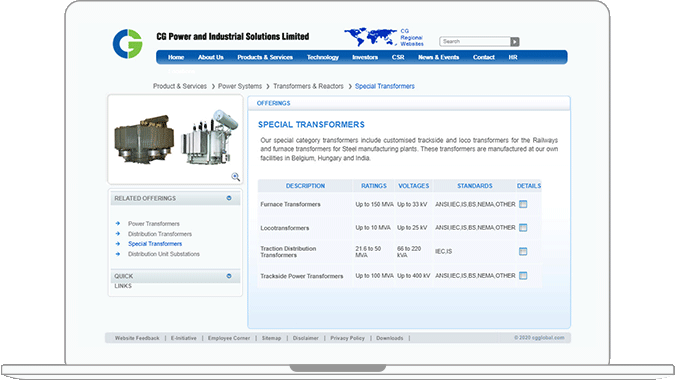Image resolution: width=675 pixels, height=380 pixels.
Task: Click the magnifier zoom icon on product image
Action: (x=235, y=176)
